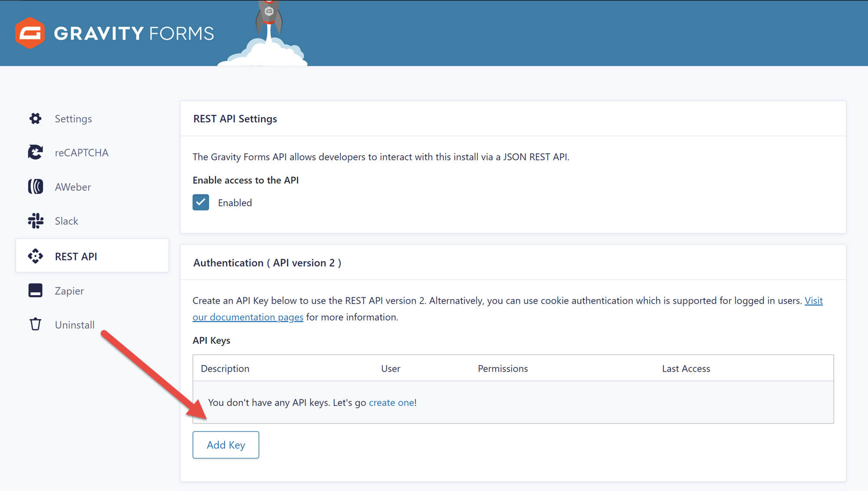Viewport: 868px width, 491px height.
Task: Click the 'REST API Settings' heading
Action: pyautogui.click(x=235, y=119)
